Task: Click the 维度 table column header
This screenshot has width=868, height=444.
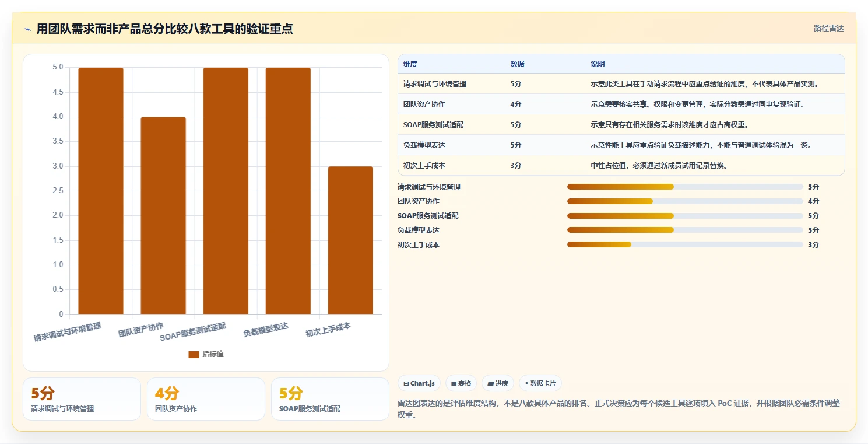Action: click(x=410, y=64)
